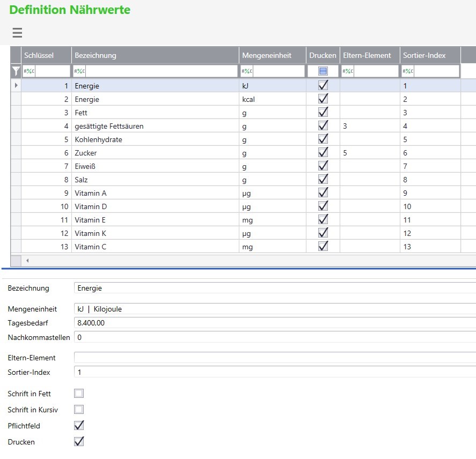This screenshot has height=459, width=476.
Task: Open the hamburger menu
Action: point(17,33)
